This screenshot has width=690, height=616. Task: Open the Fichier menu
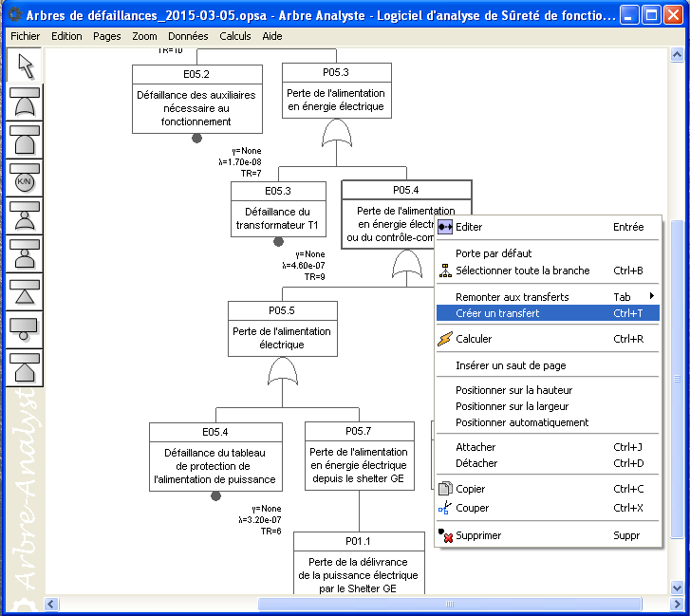26,36
